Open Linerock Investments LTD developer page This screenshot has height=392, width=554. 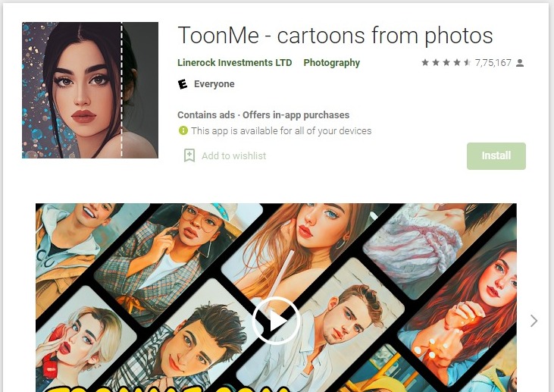click(234, 63)
